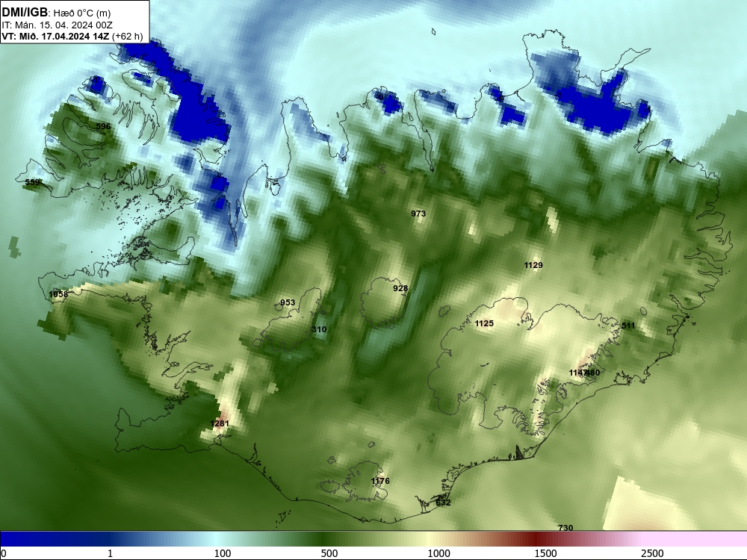The image size is (747, 560).
Task: Click the 953 value on the map
Action: 288,302
